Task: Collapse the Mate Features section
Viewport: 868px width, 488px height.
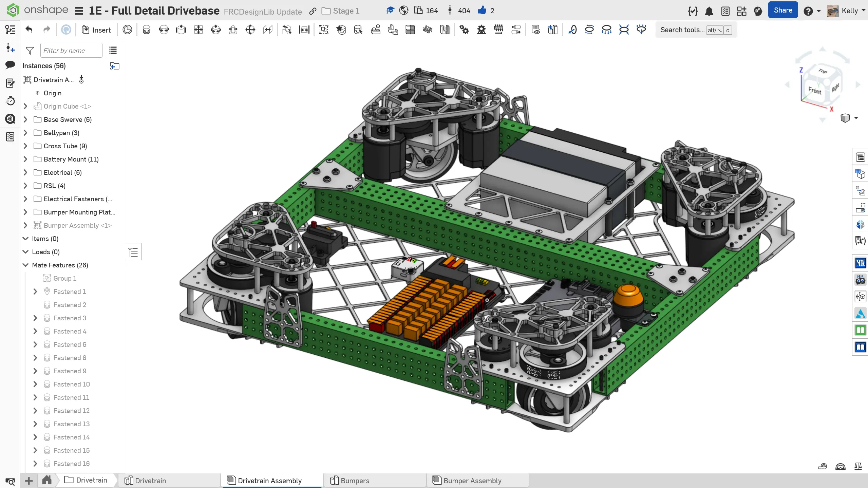Action: pos(25,265)
